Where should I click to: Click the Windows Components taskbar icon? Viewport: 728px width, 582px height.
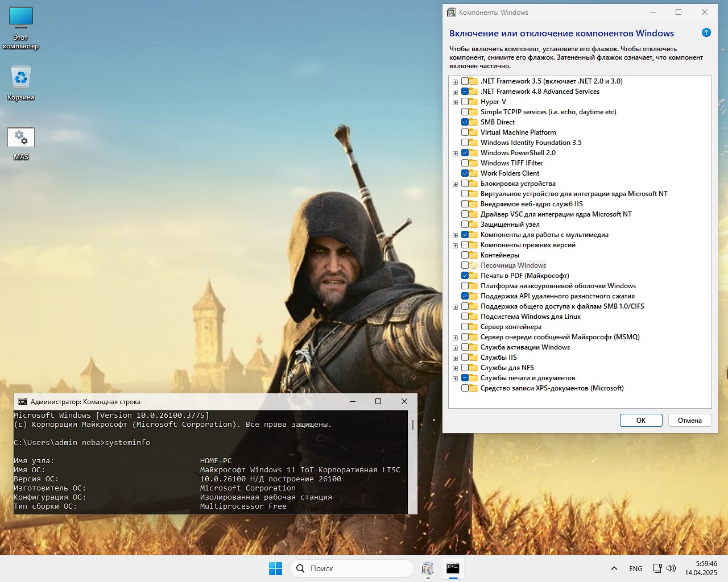click(428, 568)
